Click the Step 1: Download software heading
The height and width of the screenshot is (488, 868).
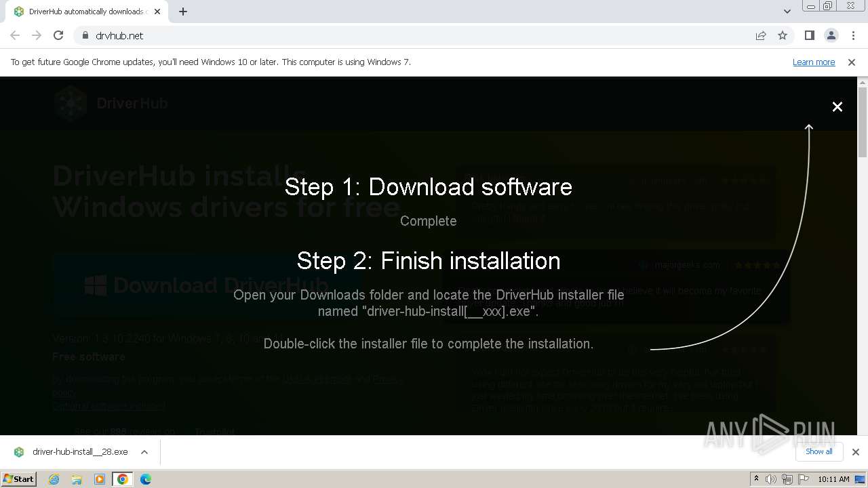(x=428, y=187)
